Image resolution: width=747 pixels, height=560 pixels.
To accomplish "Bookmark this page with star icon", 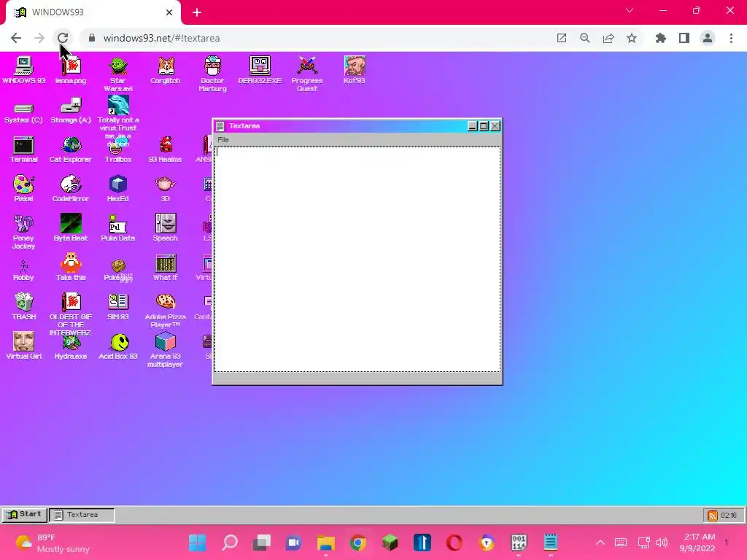I will (632, 38).
